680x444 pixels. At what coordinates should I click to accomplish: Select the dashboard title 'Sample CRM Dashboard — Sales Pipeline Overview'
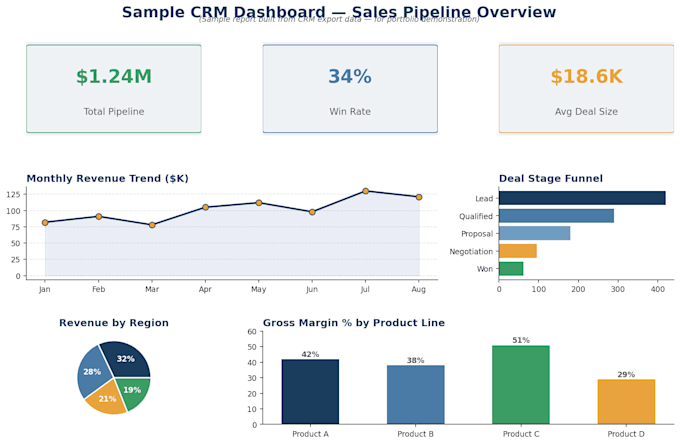pos(339,12)
